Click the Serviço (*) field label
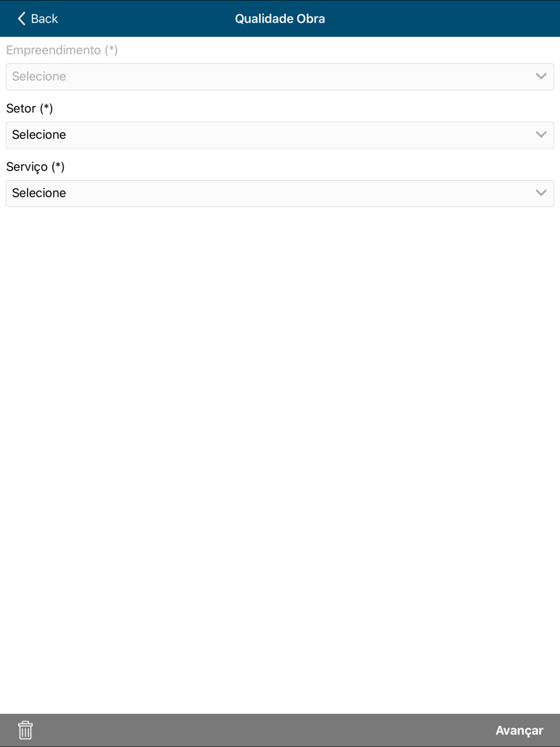This screenshot has height=747, width=560. click(x=35, y=167)
